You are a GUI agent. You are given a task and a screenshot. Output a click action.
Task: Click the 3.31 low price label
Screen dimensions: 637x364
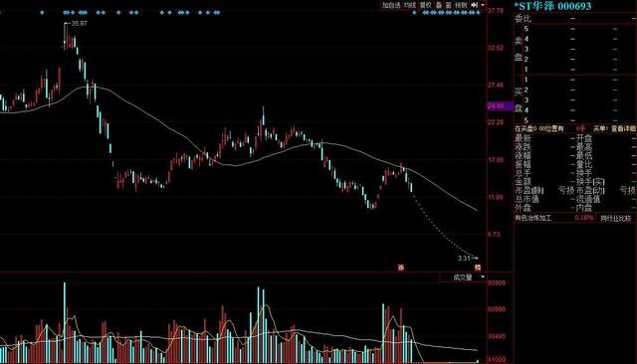(464, 259)
